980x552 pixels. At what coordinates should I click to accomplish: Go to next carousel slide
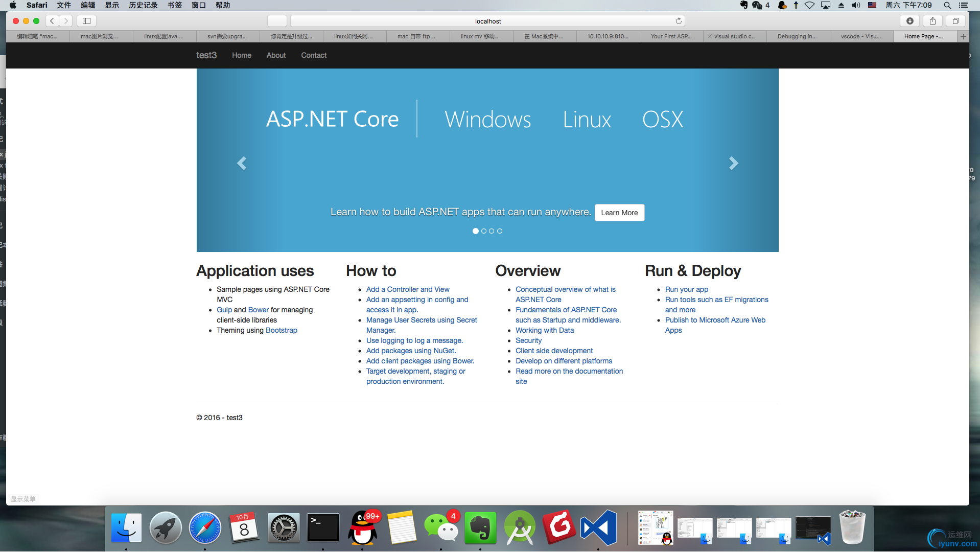tap(733, 163)
